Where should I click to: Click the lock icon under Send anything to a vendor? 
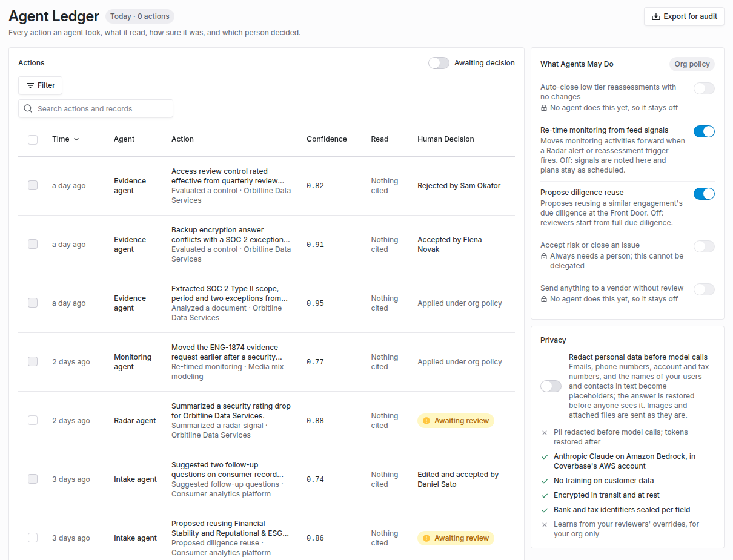point(544,299)
